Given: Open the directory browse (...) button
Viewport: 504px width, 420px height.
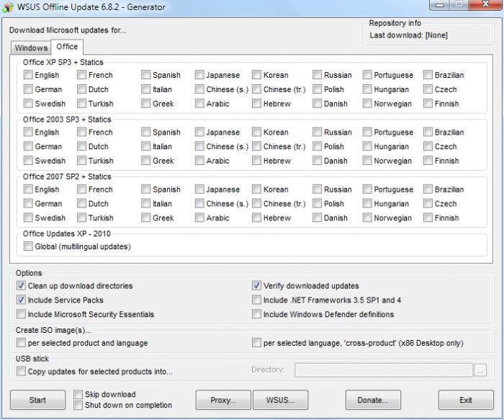Looking at the screenshot, I should (x=480, y=370).
